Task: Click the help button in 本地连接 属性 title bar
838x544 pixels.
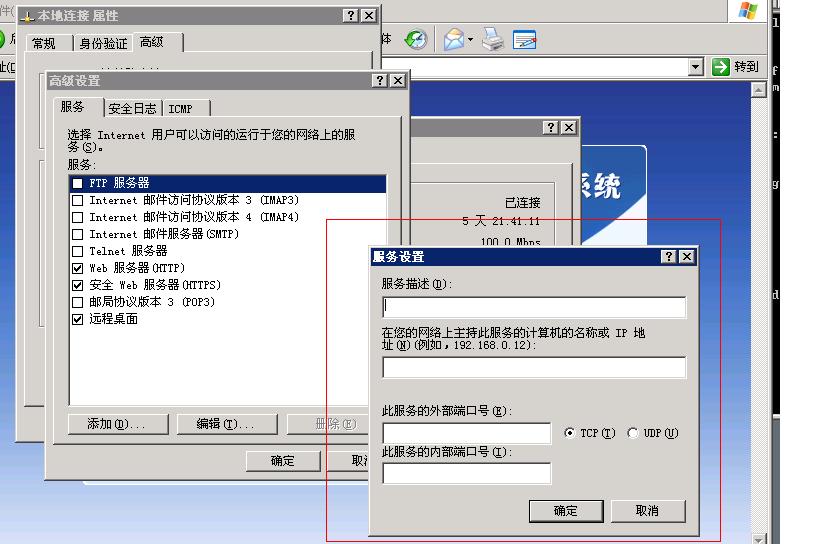Action: coord(350,15)
